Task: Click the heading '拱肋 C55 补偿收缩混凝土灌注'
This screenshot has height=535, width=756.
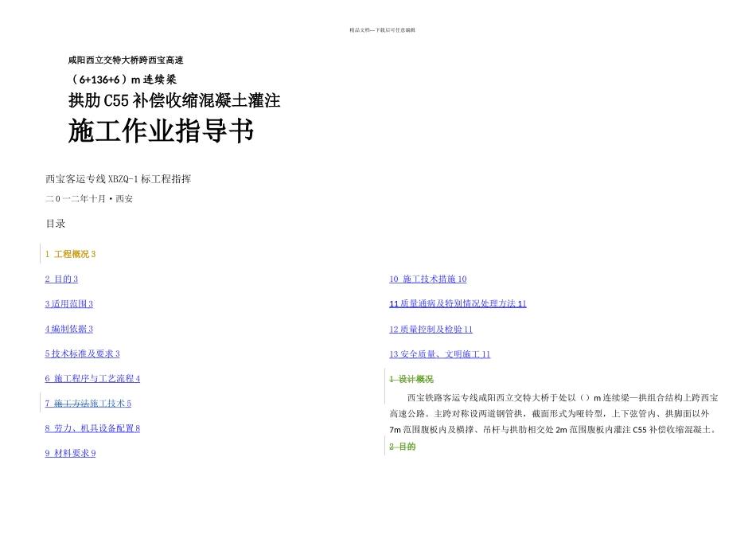Action: tap(174, 100)
